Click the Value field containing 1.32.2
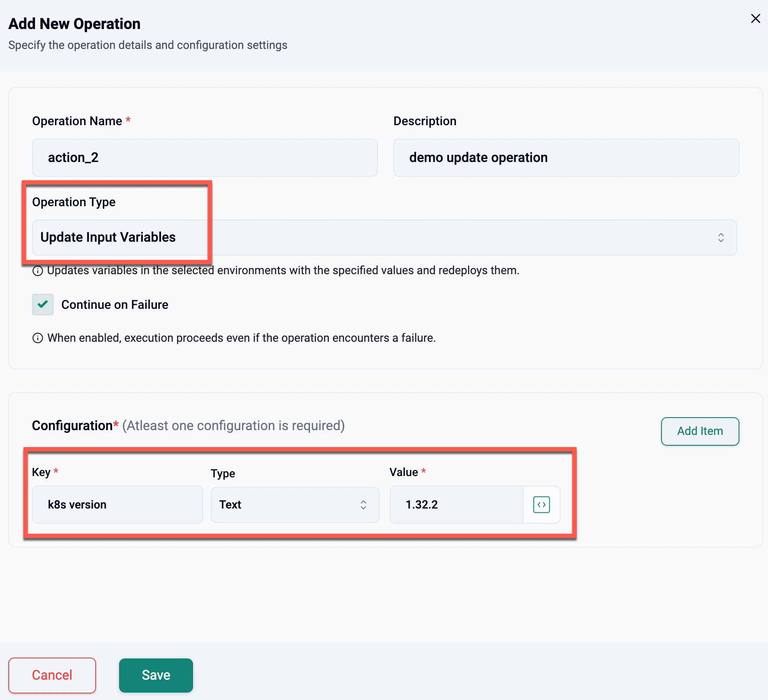This screenshot has width=768, height=700. point(457,505)
